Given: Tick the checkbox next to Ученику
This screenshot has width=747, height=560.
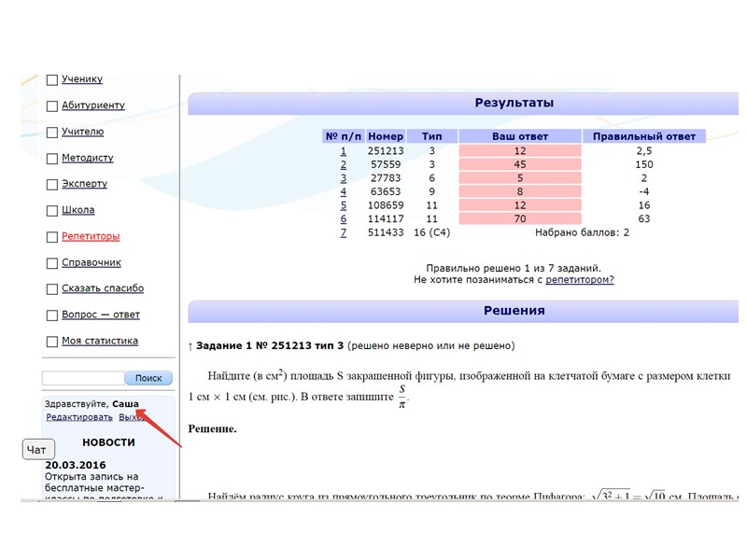Looking at the screenshot, I should pos(52,80).
